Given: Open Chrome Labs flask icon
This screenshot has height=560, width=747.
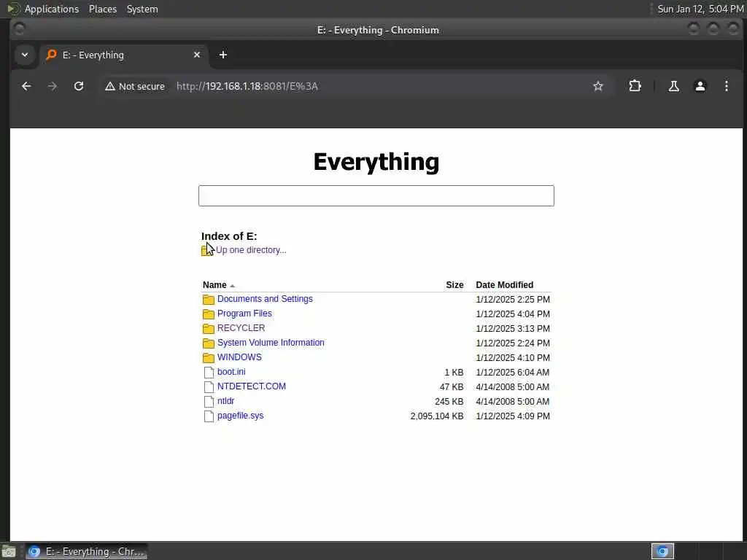Looking at the screenshot, I should click(673, 86).
